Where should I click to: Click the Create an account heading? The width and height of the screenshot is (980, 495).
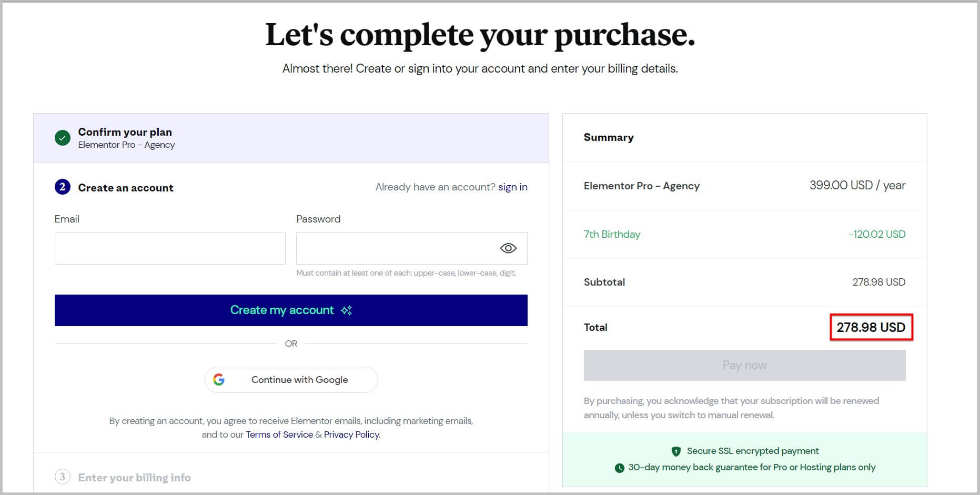tap(126, 188)
